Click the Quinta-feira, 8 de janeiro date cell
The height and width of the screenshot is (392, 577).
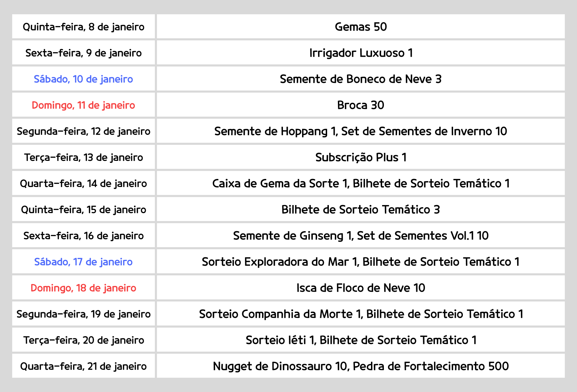click(84, 27)
